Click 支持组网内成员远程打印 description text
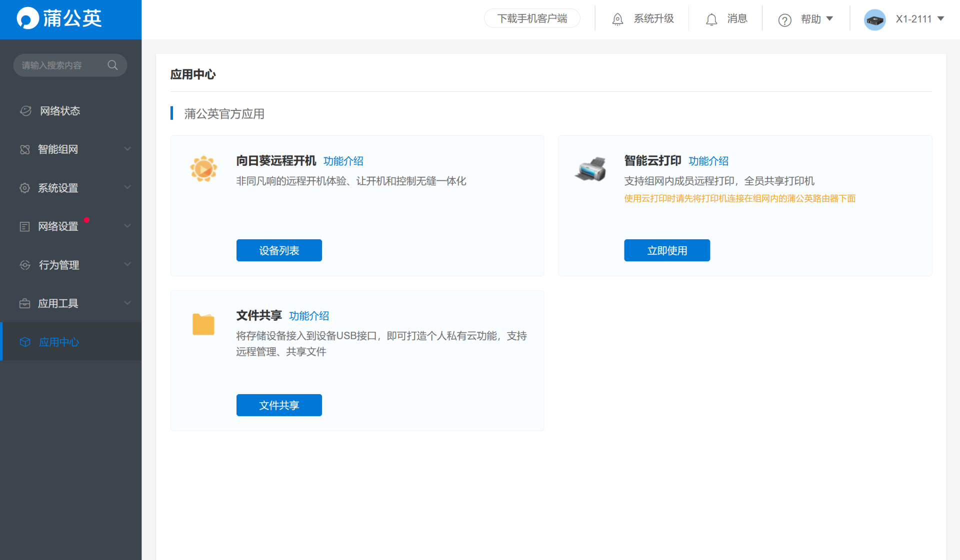The width and height of the screenshot is (960, 560). coord(719,181)
